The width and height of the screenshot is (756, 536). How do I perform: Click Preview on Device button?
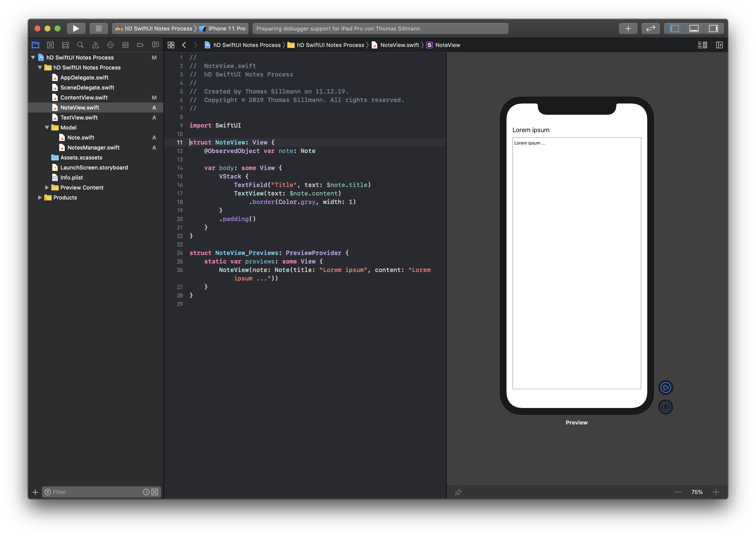[665, 407]
